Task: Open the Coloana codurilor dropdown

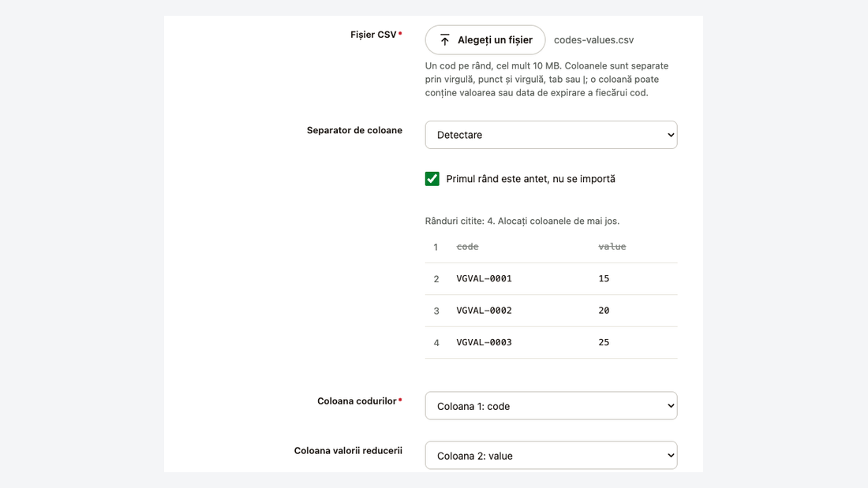Action: 551,406
